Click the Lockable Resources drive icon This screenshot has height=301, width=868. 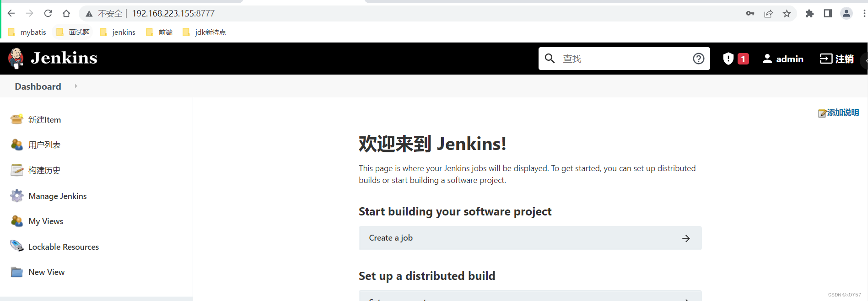pos(17,246)
